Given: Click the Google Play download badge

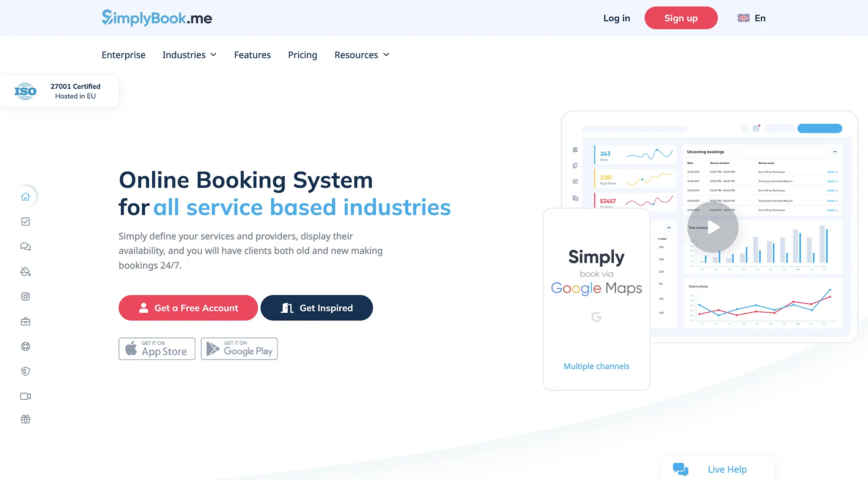Looking at the screenshot, I should (x=239, y=349).
